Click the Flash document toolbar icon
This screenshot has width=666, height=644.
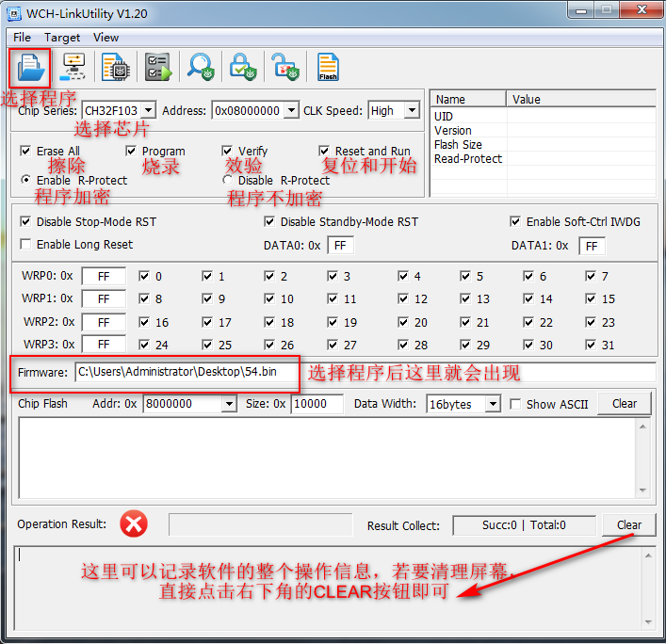pos(328,67)
